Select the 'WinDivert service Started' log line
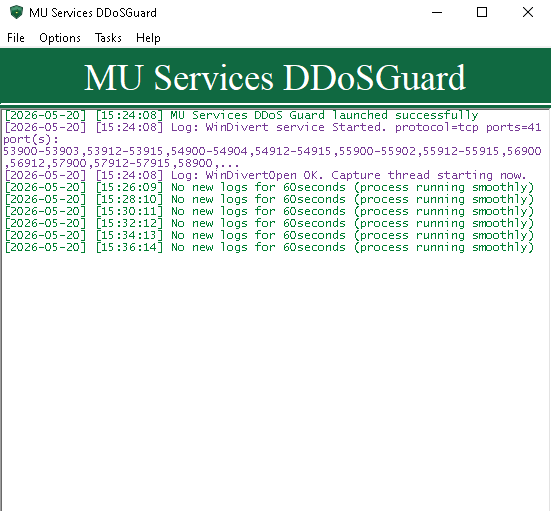 point(273,127)
